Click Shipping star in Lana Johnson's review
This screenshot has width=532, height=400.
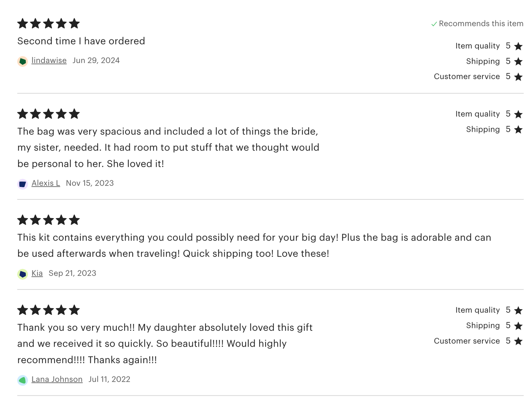518,326
